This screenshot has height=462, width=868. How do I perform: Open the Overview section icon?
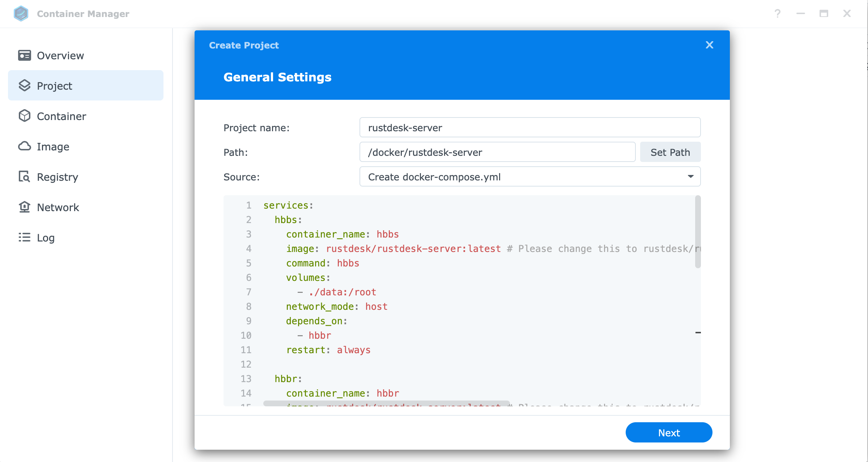click(24, 55)
